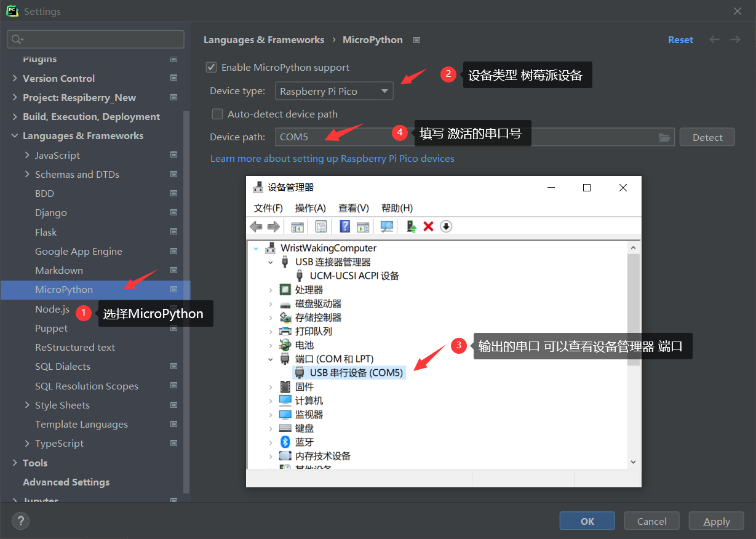
Task: Click the Back arrow in Device Manager toolbar
Action: [256, 226]
